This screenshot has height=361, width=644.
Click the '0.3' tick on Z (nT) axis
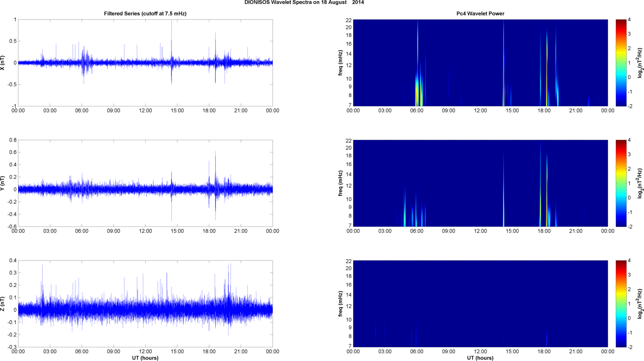pyautogui.click(x=13, y=273)
